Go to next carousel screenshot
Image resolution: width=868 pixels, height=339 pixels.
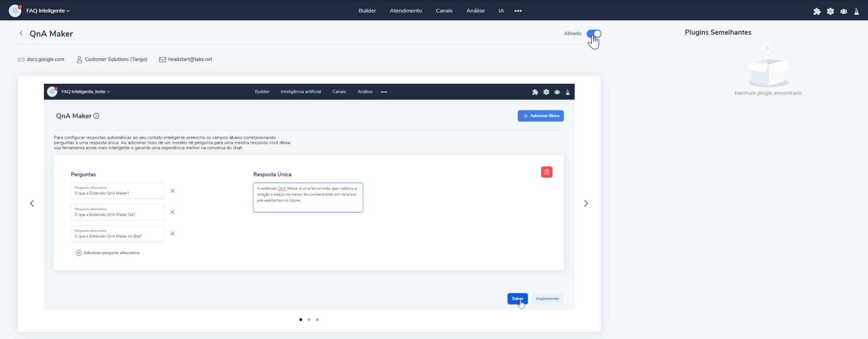coord(586,203)
